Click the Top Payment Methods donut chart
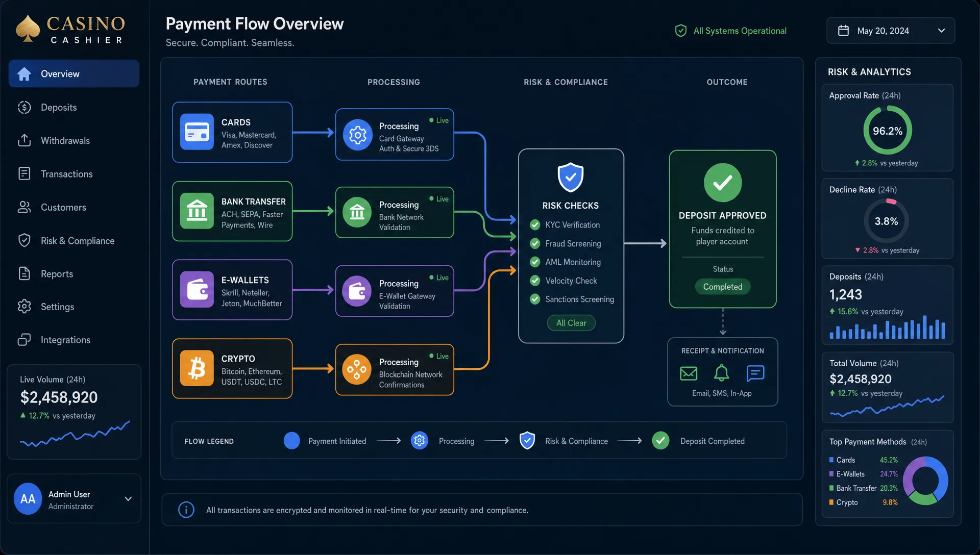Viewport: 980px width, 555px height. [x=925, y=481]
